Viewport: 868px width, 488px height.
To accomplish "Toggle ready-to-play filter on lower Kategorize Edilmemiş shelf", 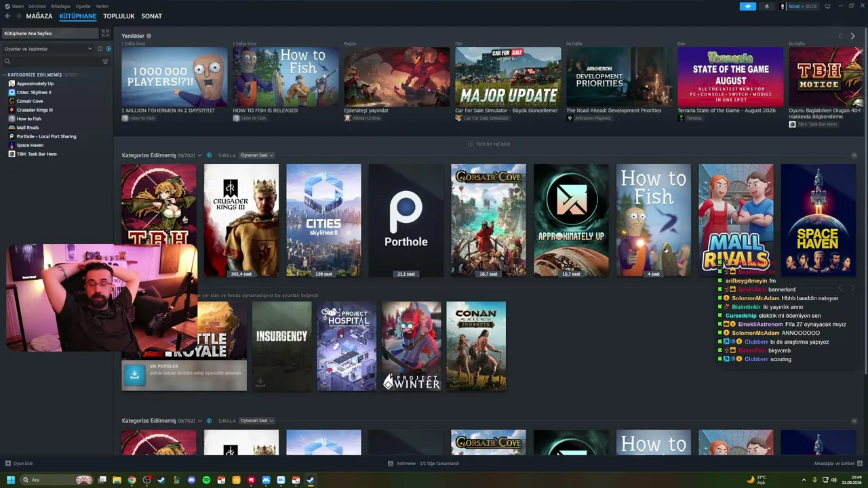I will click(209, 421).
